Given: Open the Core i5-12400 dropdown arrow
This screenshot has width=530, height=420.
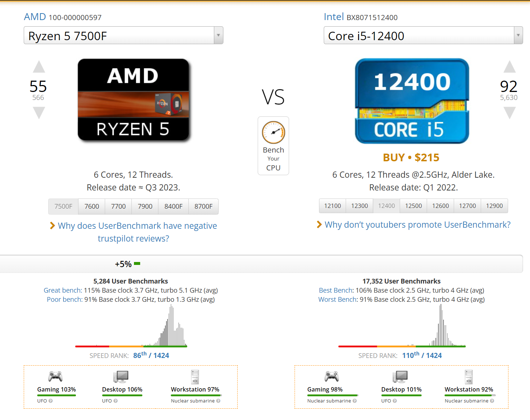Looking at the screenshot, I should pos(518,35).
